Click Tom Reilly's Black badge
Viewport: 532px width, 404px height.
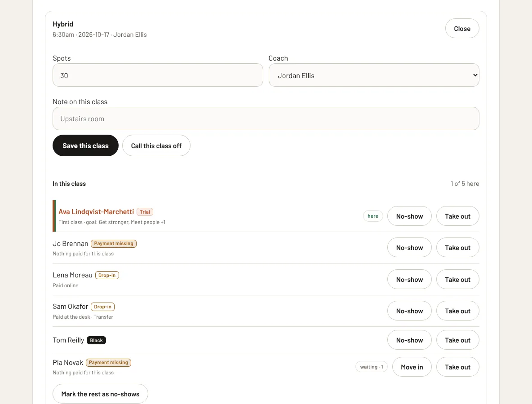[96, 340]
